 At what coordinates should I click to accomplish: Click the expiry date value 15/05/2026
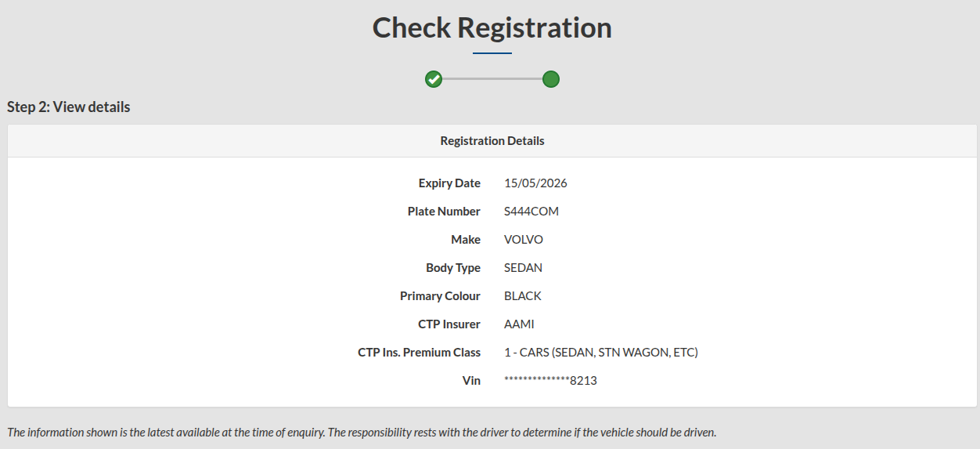click(535, 183)
